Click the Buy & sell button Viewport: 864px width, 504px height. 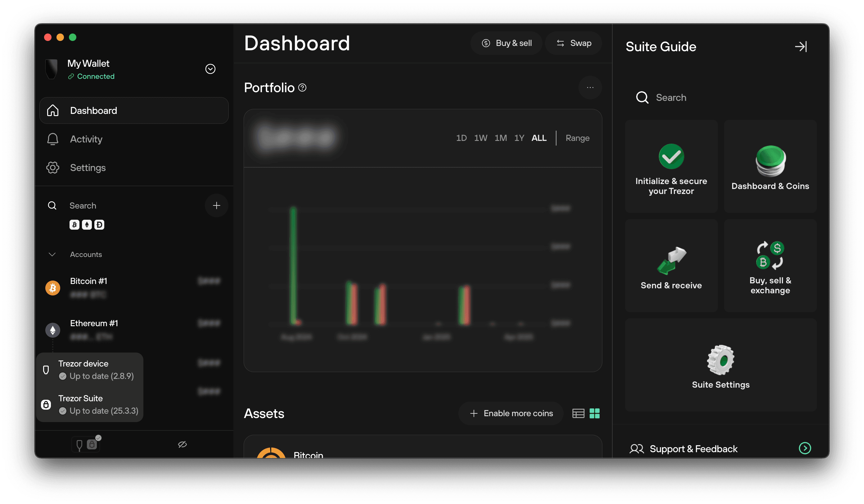(x=506, y=43)
